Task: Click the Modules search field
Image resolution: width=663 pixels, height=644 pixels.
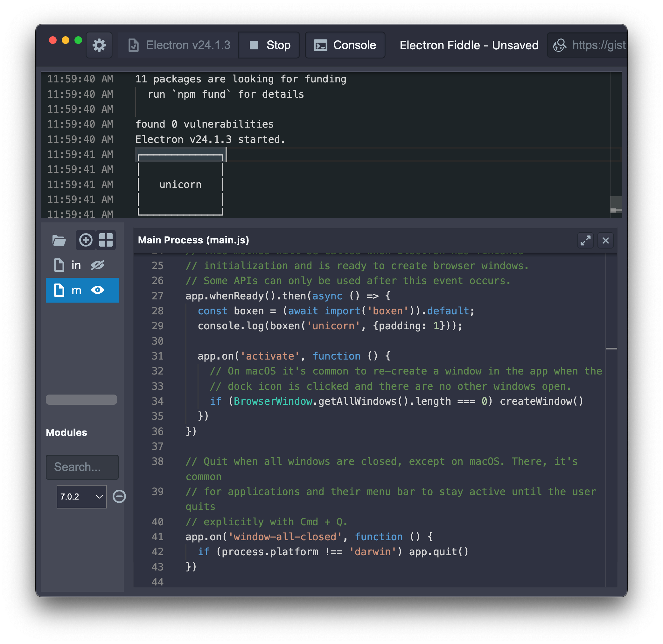Action: [82, 467]
